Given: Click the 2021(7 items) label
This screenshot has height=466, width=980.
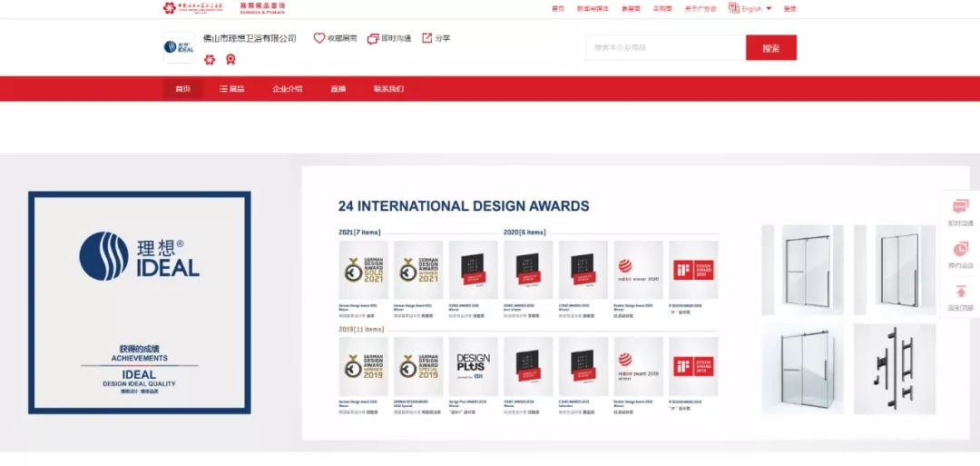Looking at the screenshot, I should click(359, 232).
